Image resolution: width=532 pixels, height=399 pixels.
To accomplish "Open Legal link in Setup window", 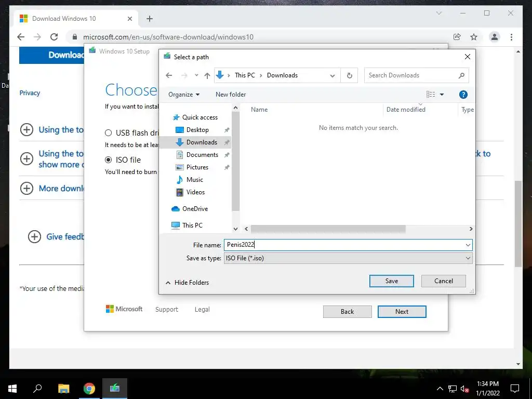I will click(202, 310).
